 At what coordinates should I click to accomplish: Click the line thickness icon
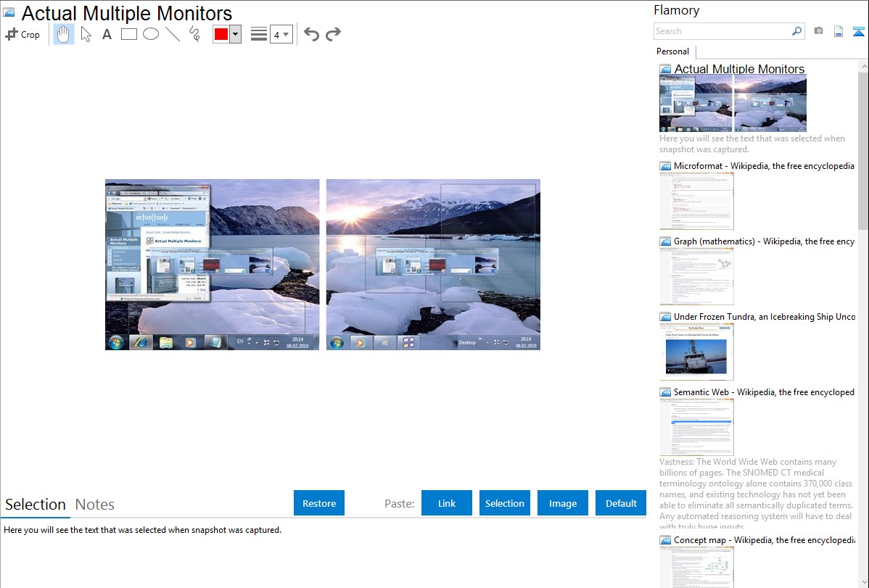pyautogui.click(x=259, y=34)
